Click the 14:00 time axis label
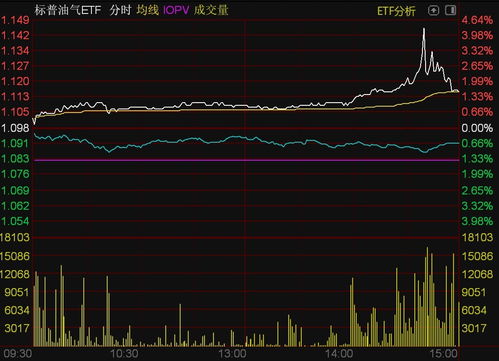Screen dimensions: 499x361 pos(339,354)
